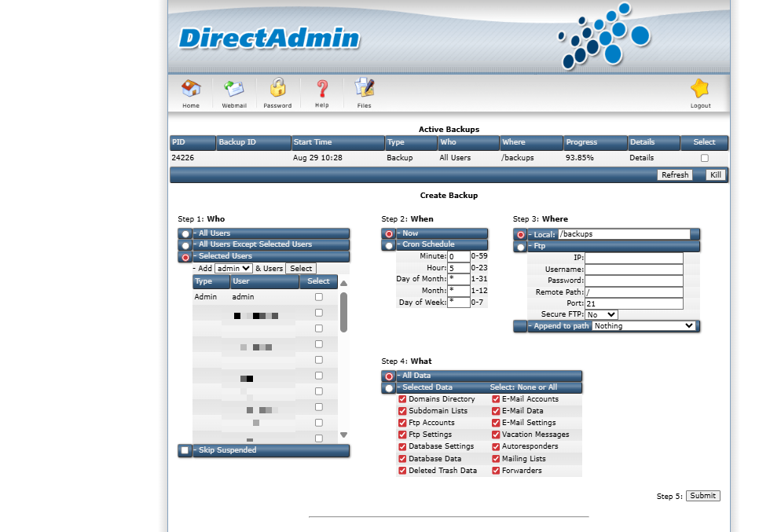Open the Add admin dropdown
Image resolution: width=781 pixels, height=532 pixels.
(x=233, y=269)
